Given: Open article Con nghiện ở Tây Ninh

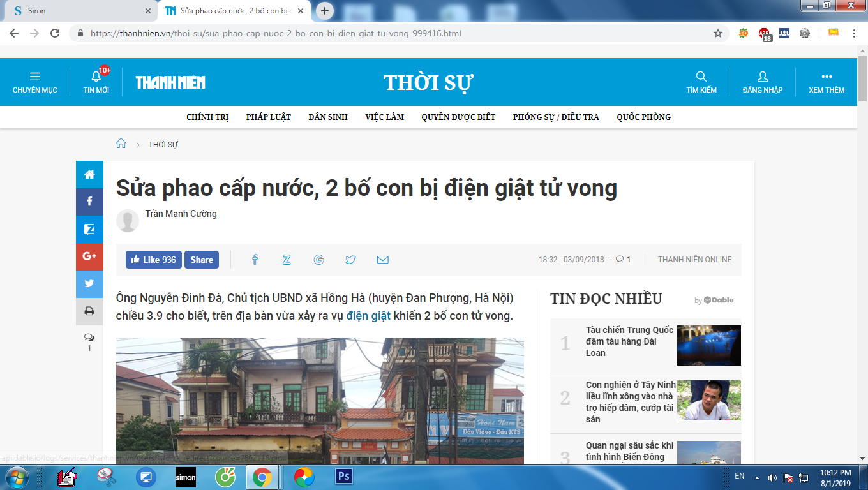Looking at the screenshot, I should coord(630,402).
